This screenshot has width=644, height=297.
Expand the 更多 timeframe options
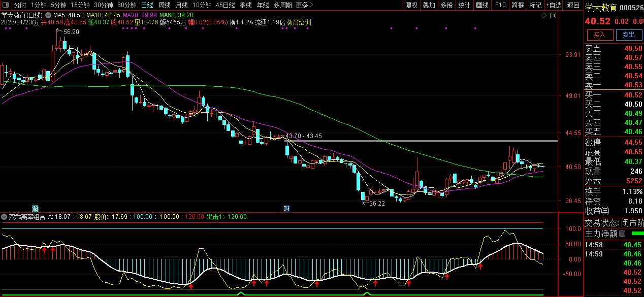[x=304, y=5]
